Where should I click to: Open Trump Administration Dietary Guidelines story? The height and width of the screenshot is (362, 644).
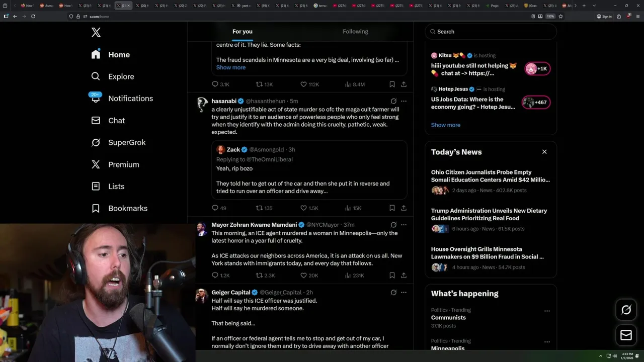pyautogui.click(x=491, y=221)
